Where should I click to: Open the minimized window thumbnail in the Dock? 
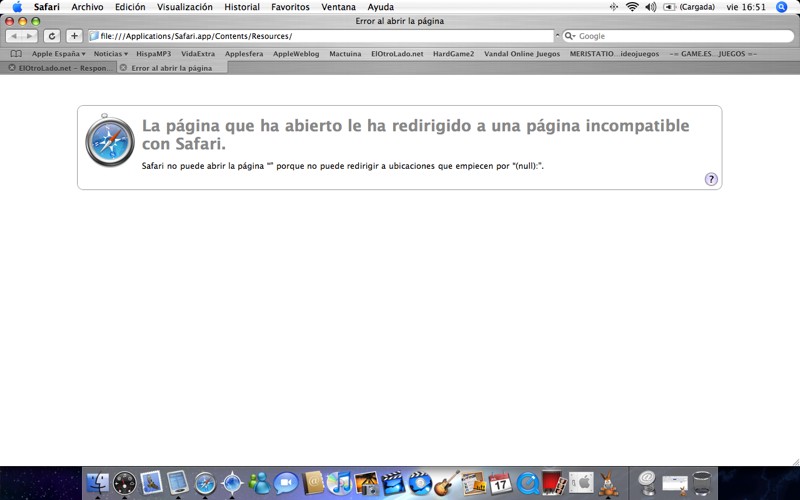(x=674, y=483)
